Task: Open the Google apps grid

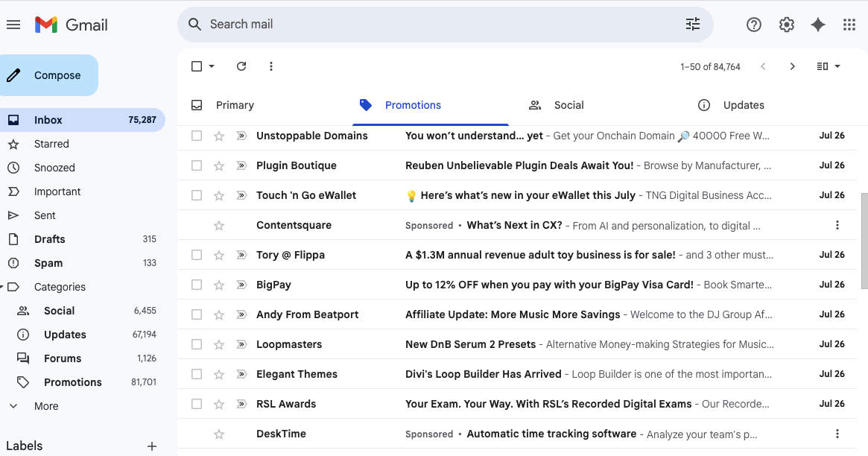Action: coord(849,25)
